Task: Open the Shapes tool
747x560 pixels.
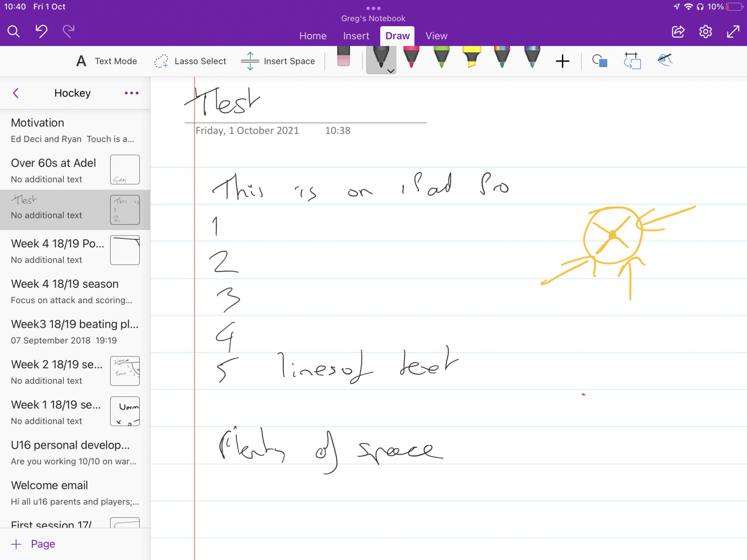Action: tap(599, 61)
